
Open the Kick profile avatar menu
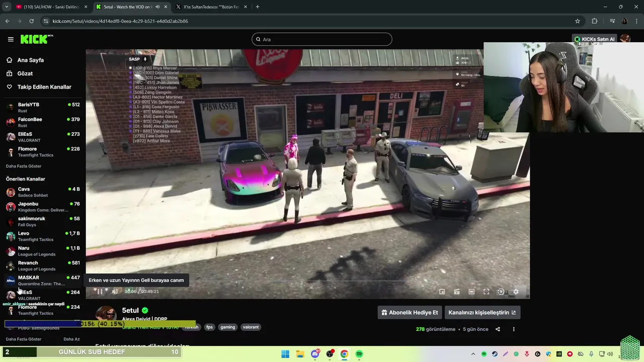(x=625, y=39)
